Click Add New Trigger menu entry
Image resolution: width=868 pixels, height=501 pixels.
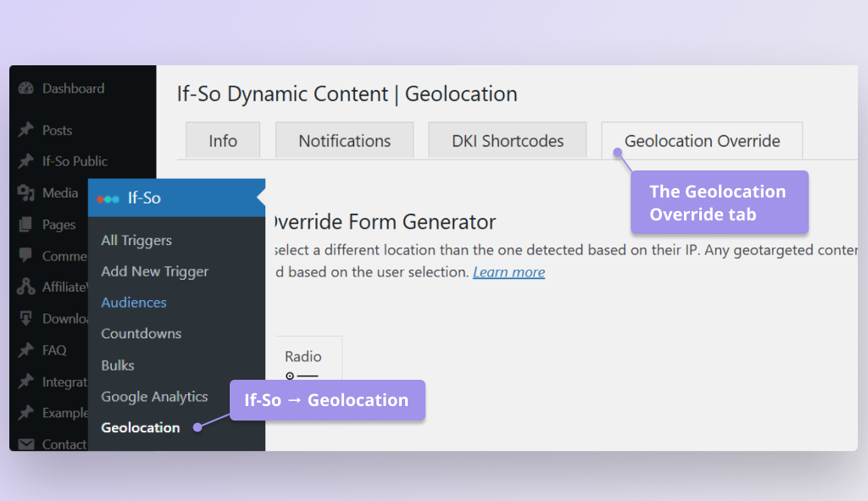click(x=155, y=271)
